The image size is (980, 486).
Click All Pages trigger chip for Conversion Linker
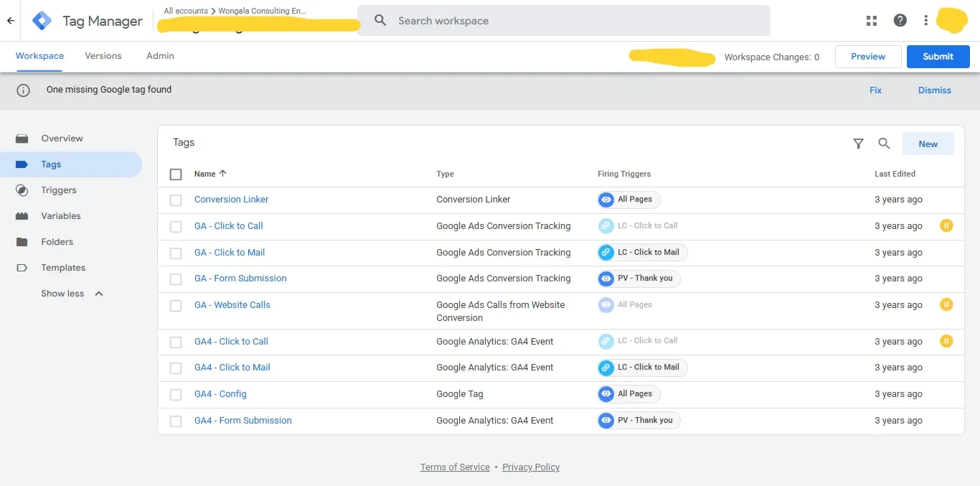[628, 200]
